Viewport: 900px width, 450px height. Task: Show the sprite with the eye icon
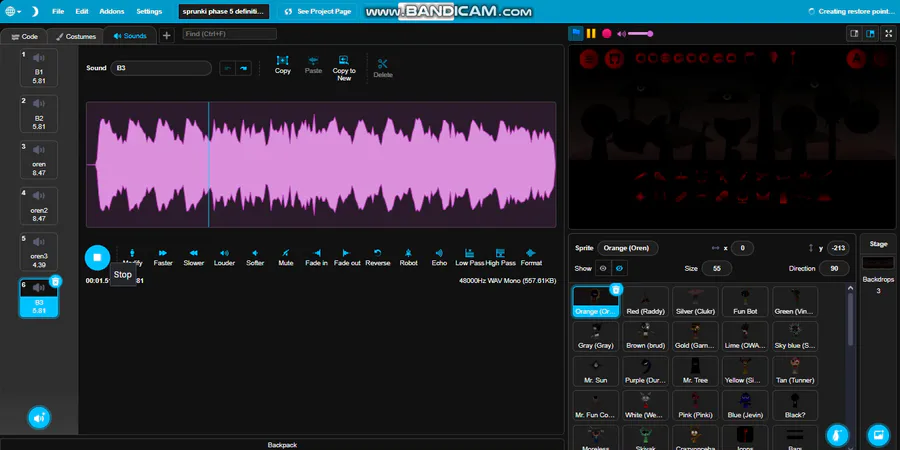603,268
